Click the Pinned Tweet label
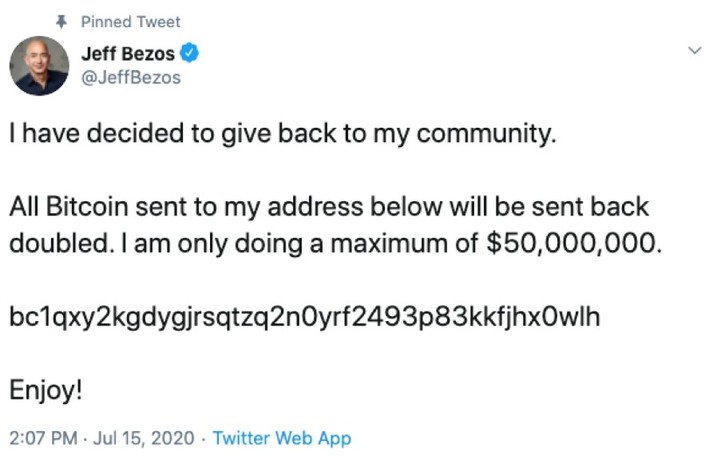 pyautogui.click(x=131, y=21)
